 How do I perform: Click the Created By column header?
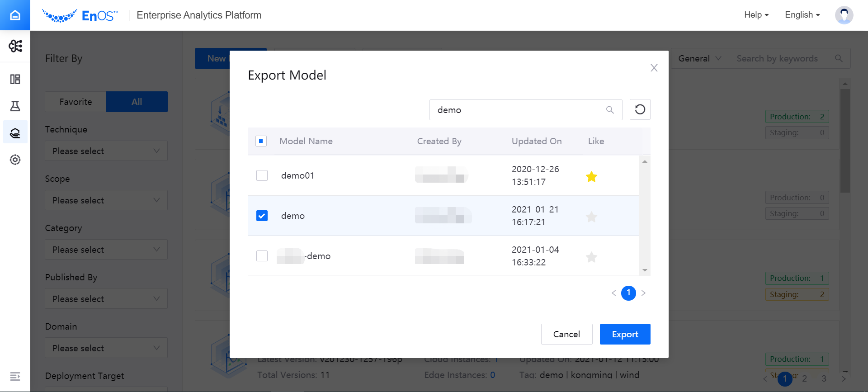click(x=439, y=141)
